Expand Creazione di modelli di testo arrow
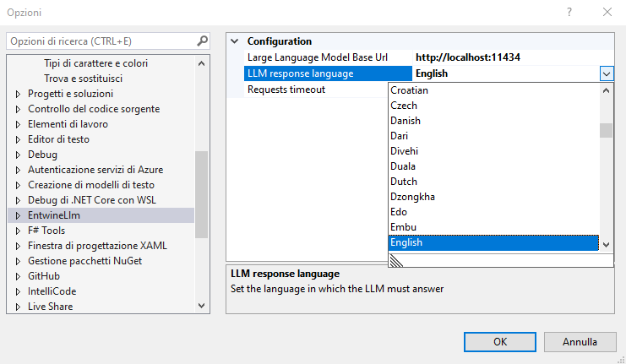626x364 pixels. point(18,185)
